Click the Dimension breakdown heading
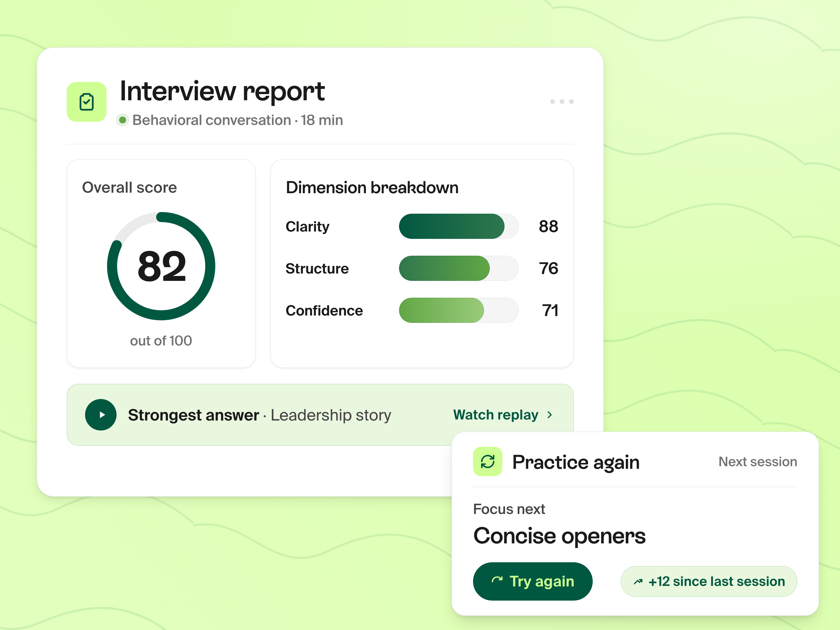Image resolution: width=840 pixels, height=630 pixels. click(372, 187)
